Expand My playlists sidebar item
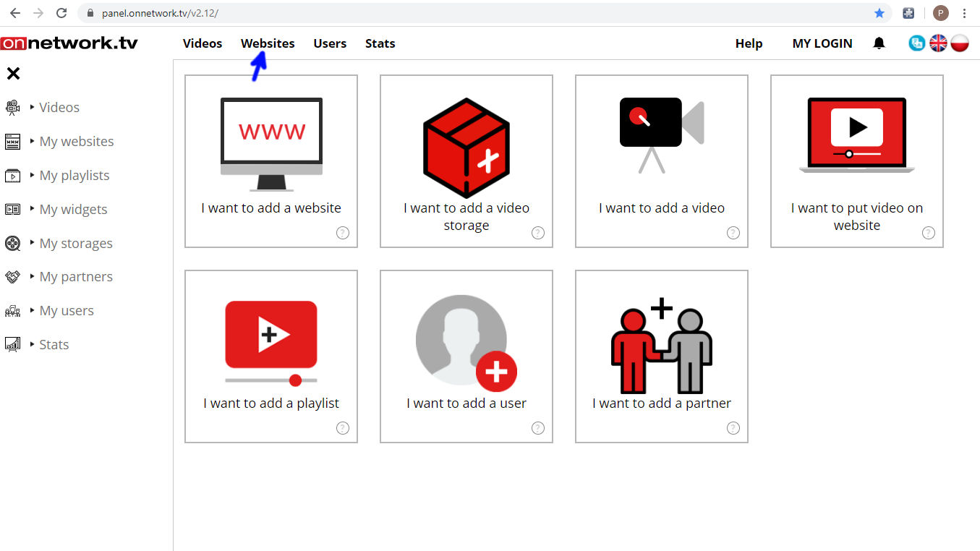The image size is (980, 551). click(x=74, y=176)
